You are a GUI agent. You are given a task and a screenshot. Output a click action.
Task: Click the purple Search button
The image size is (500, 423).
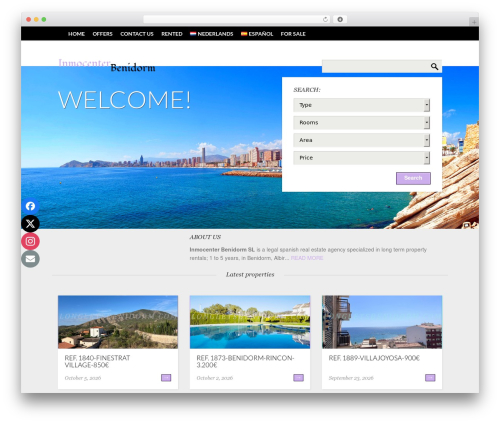[x=413, y=178]
